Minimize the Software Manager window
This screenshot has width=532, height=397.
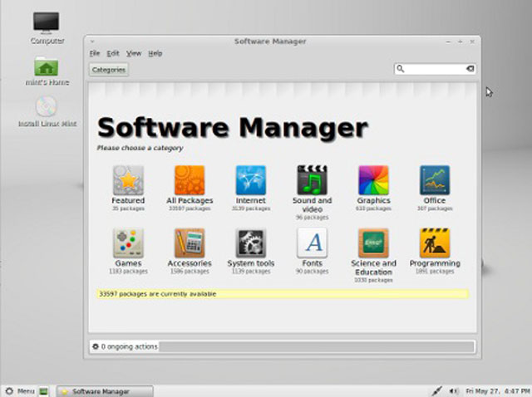click(448, 42)
